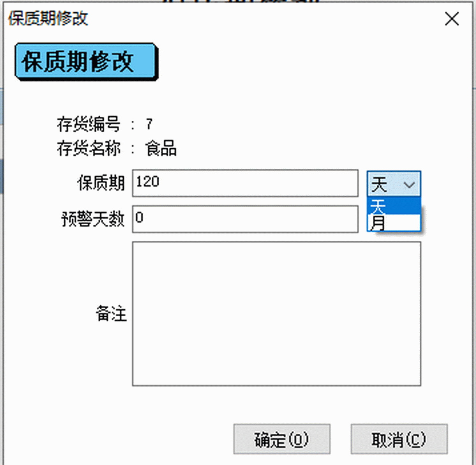Click inside the 备注 text area
The image size is (476, 465).
click(277, 314)
